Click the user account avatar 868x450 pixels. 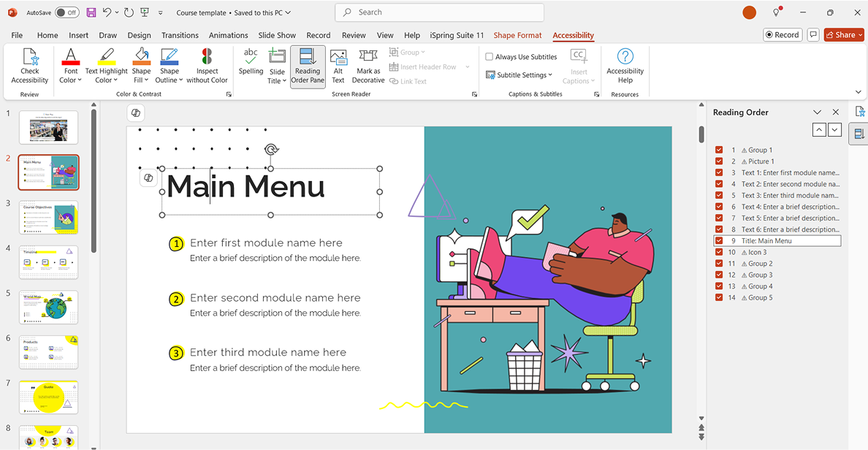749,12
